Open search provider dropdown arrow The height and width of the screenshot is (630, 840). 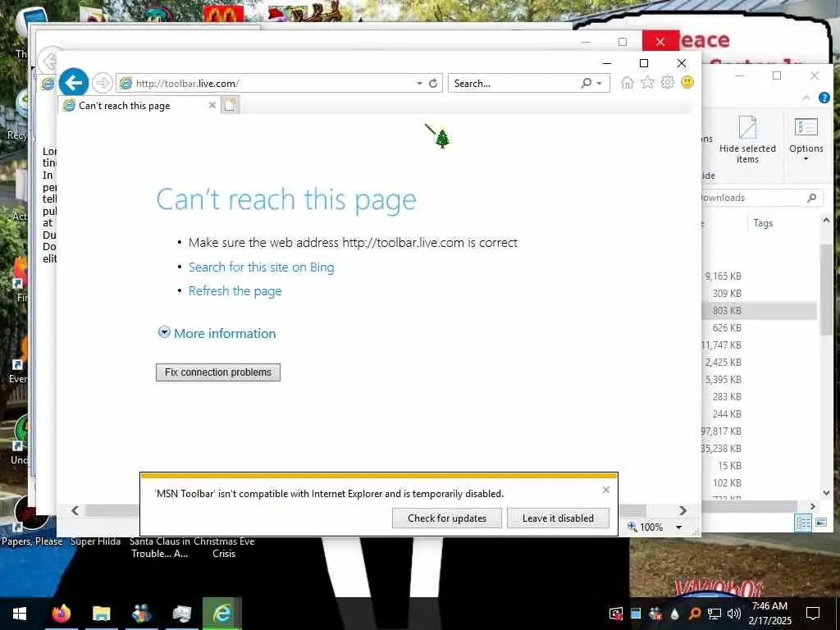(600, 84)
